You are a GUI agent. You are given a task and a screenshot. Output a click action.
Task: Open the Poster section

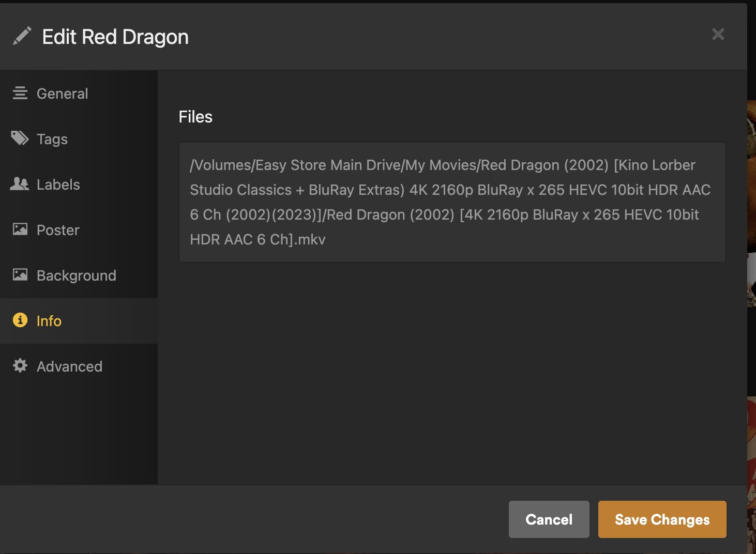(x=57, y=229)
